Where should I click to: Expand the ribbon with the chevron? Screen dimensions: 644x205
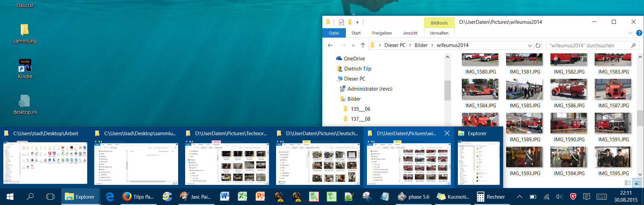(x=630, y=33)
